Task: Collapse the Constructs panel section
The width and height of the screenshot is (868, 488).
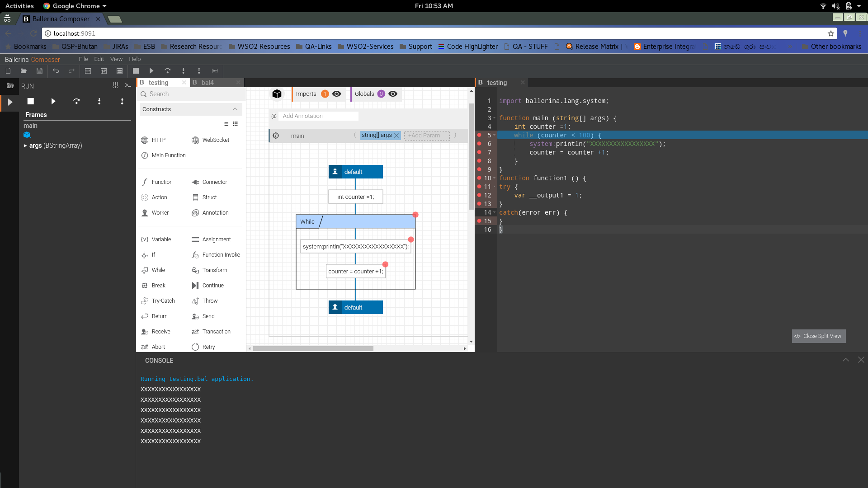Action: pyautogui.click(x=235, y=109)
